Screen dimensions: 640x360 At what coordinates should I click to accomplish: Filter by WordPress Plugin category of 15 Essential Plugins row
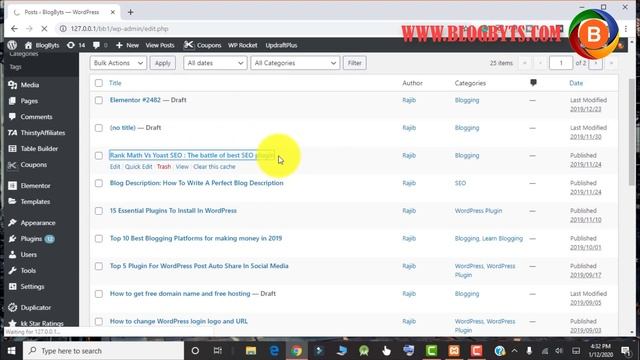[478, 211]
